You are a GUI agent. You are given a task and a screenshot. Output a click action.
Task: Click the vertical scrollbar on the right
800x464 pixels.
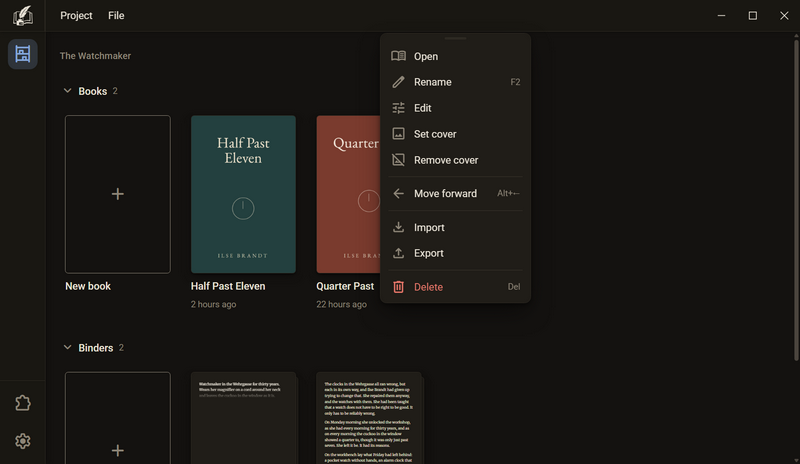[x=796, y=199]
